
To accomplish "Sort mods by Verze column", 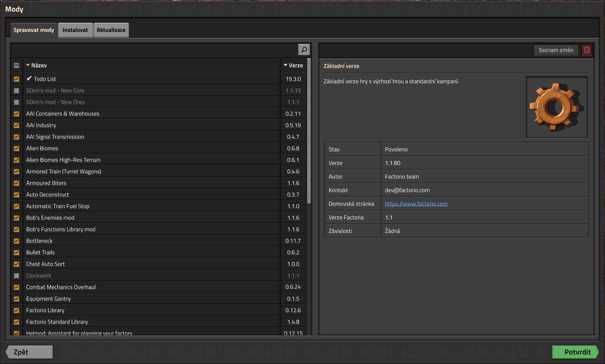I will [293, 65].
